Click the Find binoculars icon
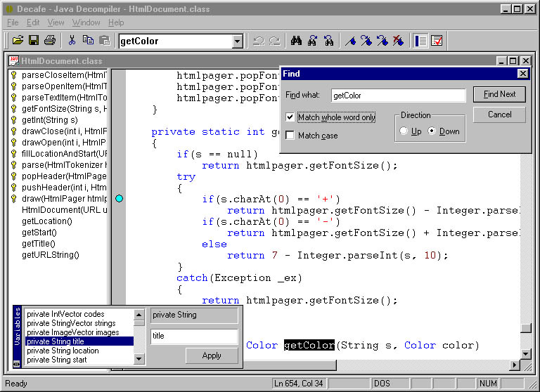The width and height of the screenshot is (540, 392). pos(296,41)
